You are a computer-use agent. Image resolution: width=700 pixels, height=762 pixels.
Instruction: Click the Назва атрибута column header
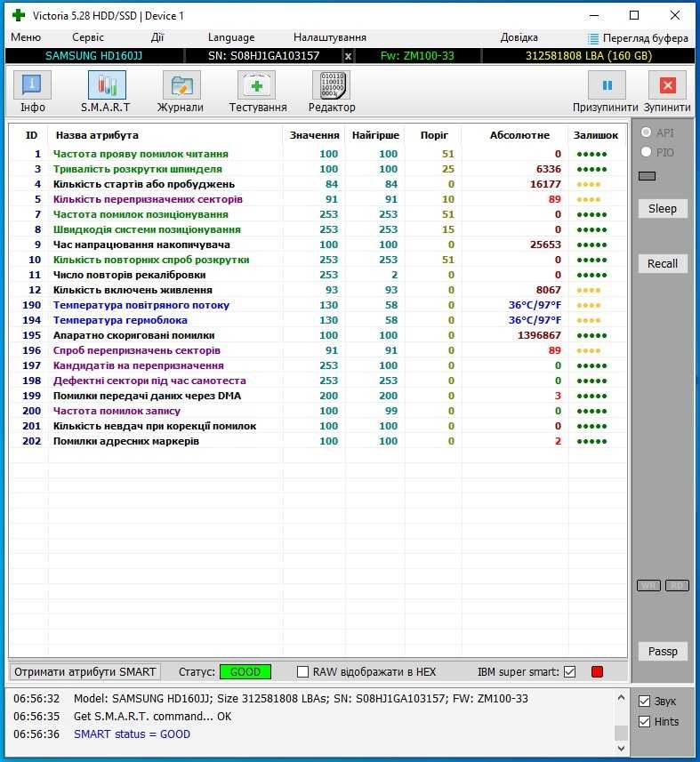click(97, 135)
